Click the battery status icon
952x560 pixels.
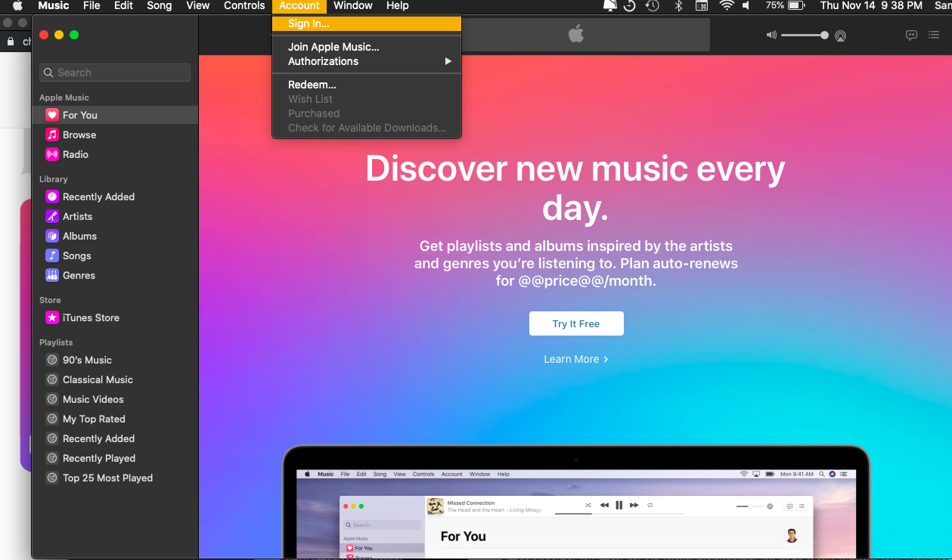click(796, 6)
